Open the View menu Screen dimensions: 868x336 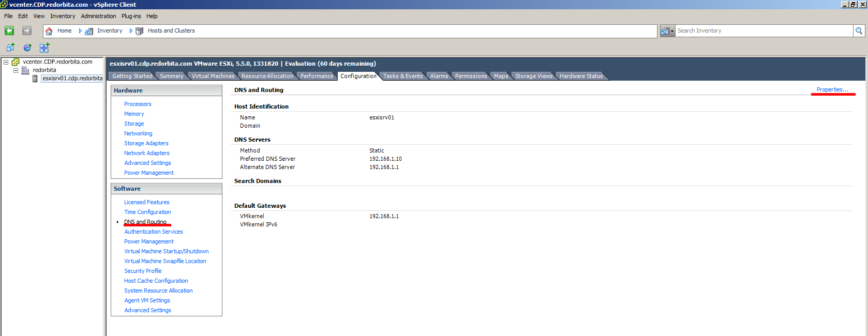(x=39, y=16)
